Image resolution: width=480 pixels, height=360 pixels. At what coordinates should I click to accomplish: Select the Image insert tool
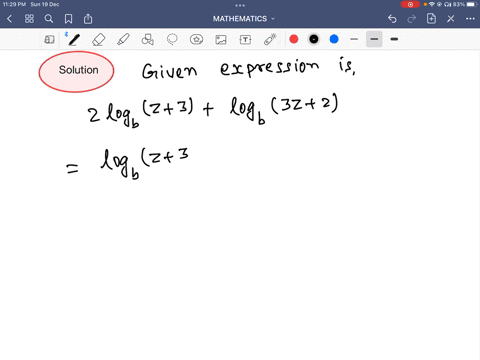point(221,40)
